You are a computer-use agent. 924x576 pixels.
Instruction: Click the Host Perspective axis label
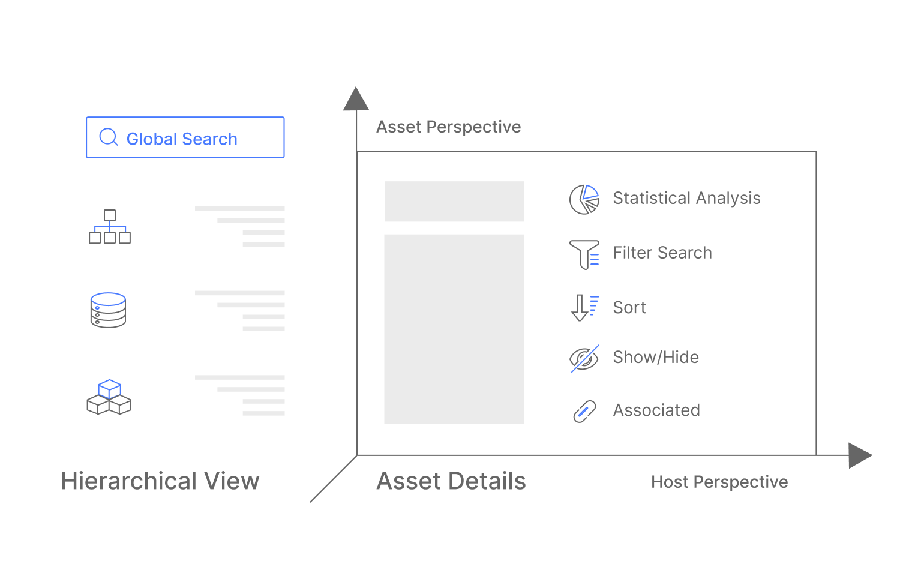point(719,482)
